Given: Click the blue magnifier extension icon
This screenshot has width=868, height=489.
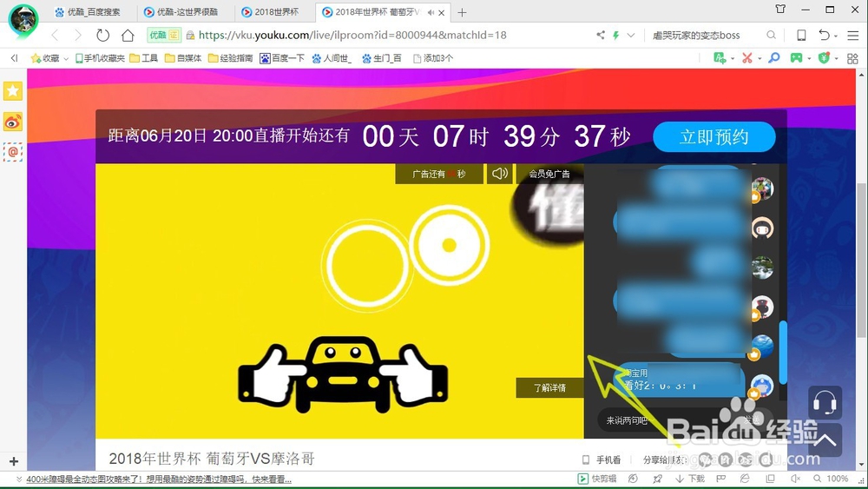Looking at the screenshot, I should (x=774, y=57).
